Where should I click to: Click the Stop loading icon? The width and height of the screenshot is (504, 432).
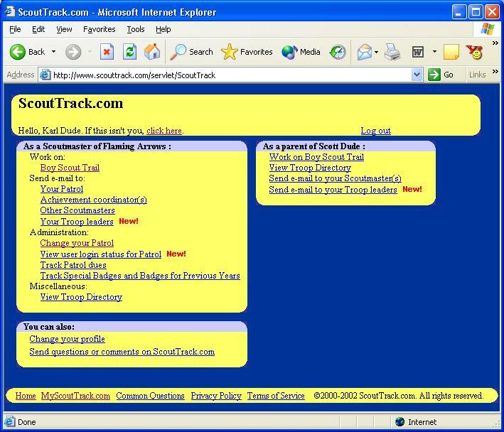107,52
